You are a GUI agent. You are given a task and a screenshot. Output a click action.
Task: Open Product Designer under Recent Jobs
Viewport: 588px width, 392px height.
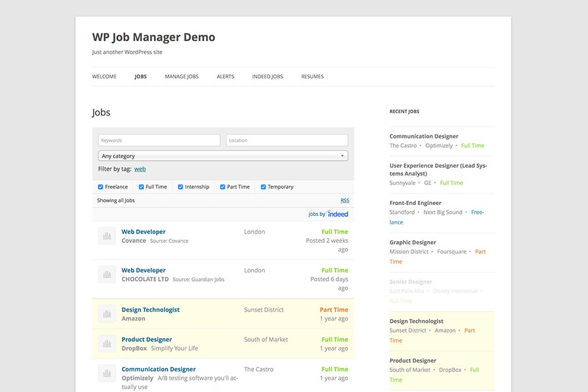click(x=413, y=361)
